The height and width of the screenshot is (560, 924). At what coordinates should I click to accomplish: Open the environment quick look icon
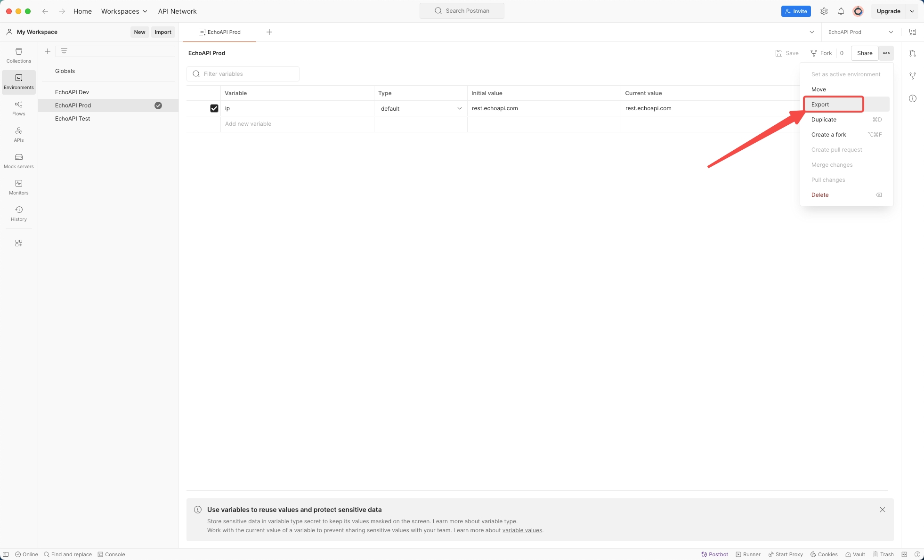point(913,32)
